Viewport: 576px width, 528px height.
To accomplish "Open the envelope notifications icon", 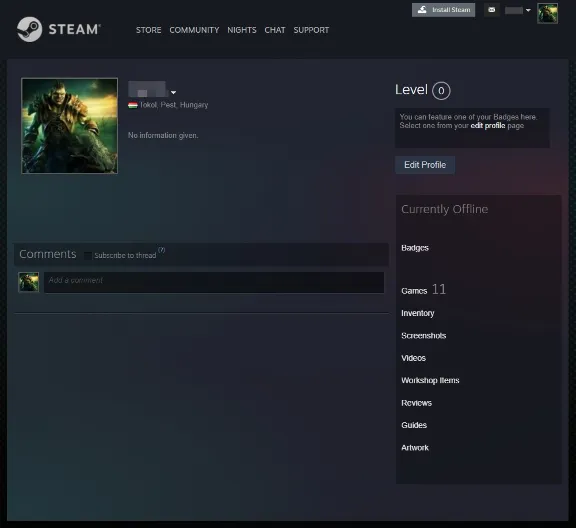I will [492, 10].
